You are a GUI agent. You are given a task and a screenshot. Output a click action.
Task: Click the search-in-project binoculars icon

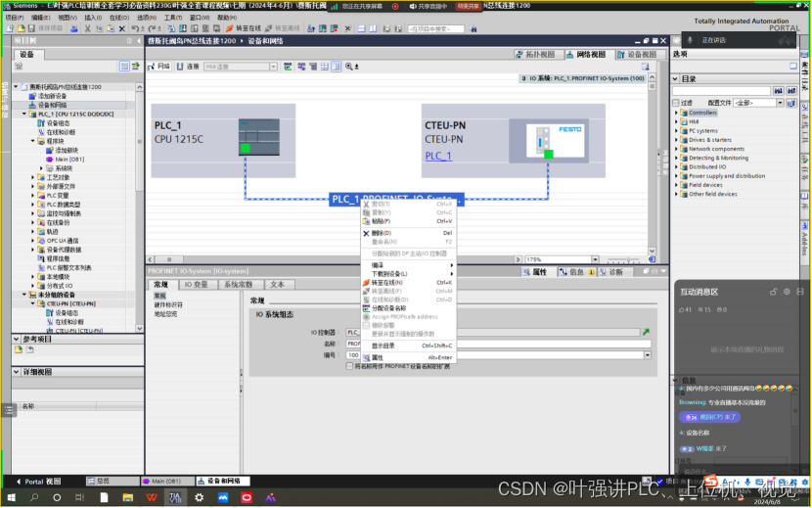[x=473, y=29]
